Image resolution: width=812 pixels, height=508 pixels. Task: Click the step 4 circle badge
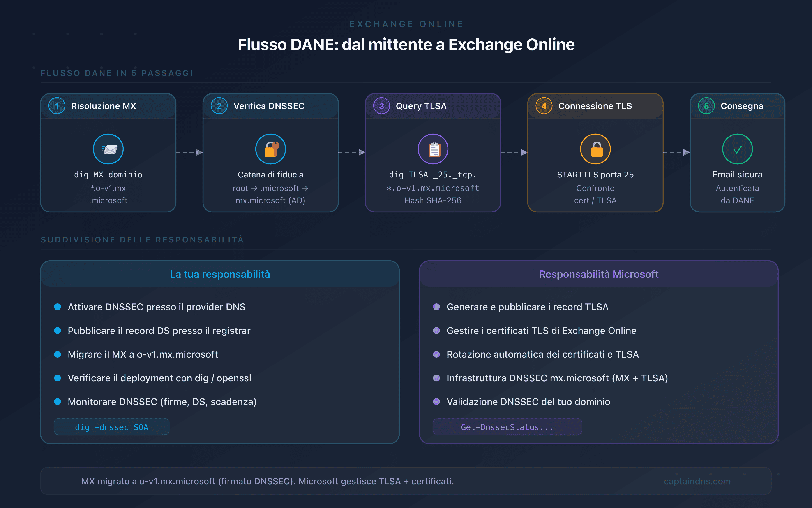tap(544, 106)
